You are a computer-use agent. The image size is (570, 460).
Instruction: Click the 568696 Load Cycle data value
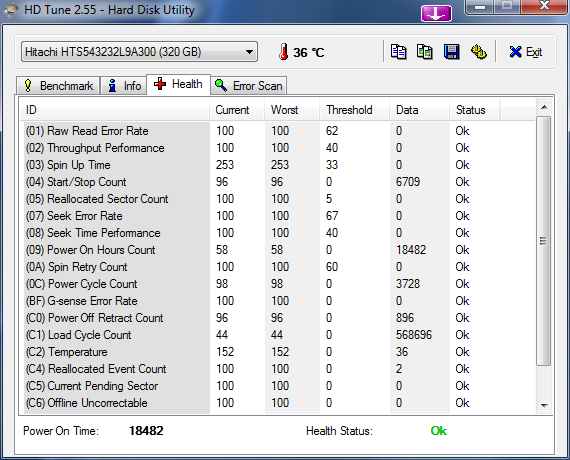[414, 335]
